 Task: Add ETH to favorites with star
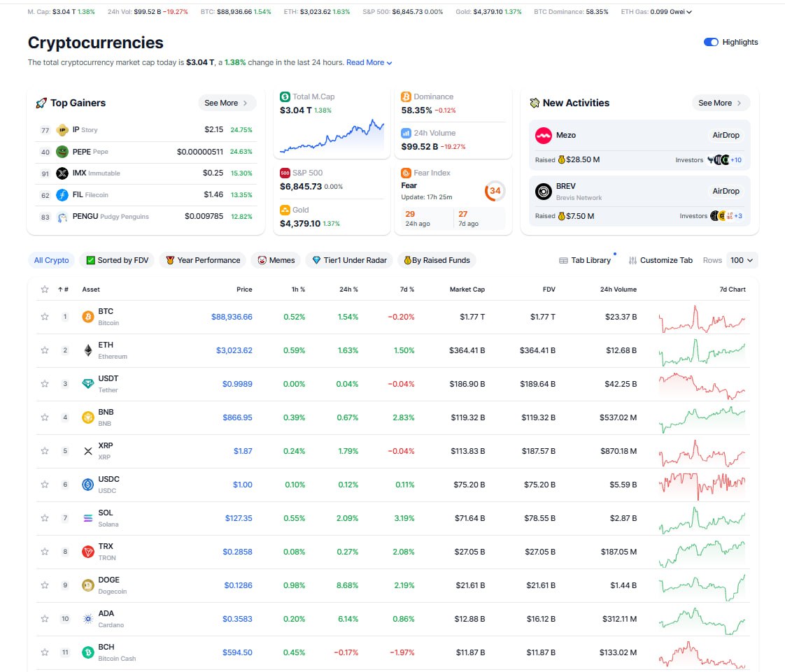(x=45, y=350)
